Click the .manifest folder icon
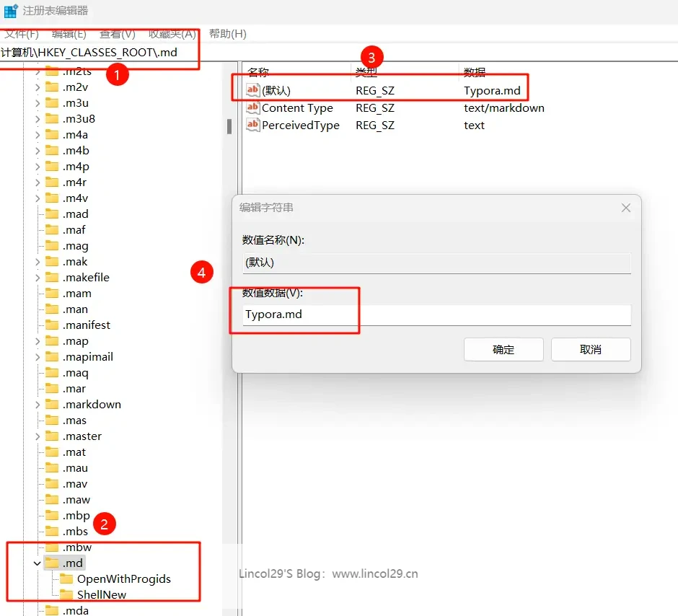 (52, 325)
